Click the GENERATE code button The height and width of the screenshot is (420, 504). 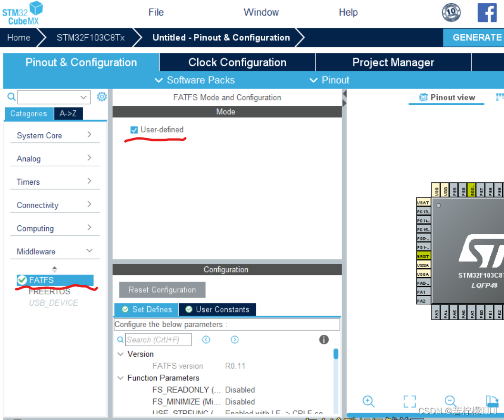474,38
